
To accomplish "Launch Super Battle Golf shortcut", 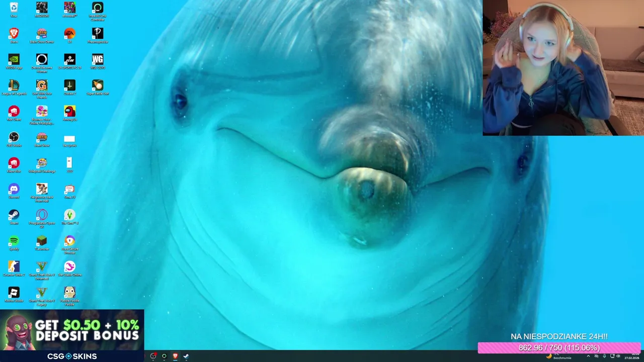I will [98, 87].
